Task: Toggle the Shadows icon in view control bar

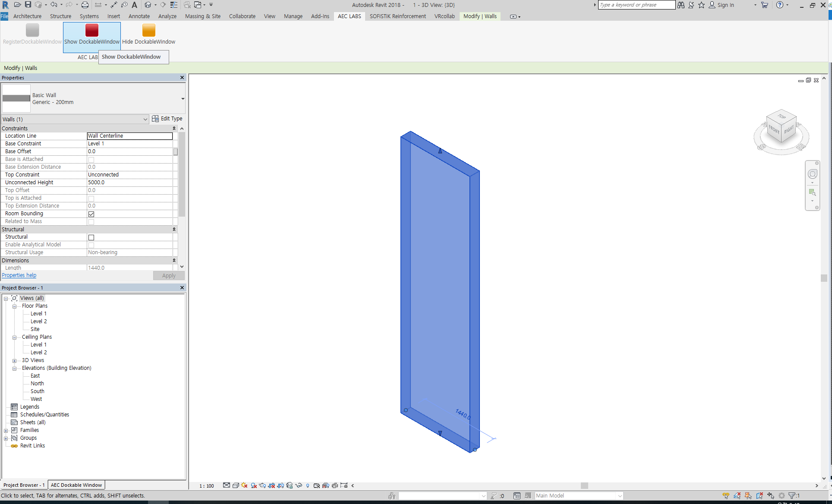Action: [254, 485]
